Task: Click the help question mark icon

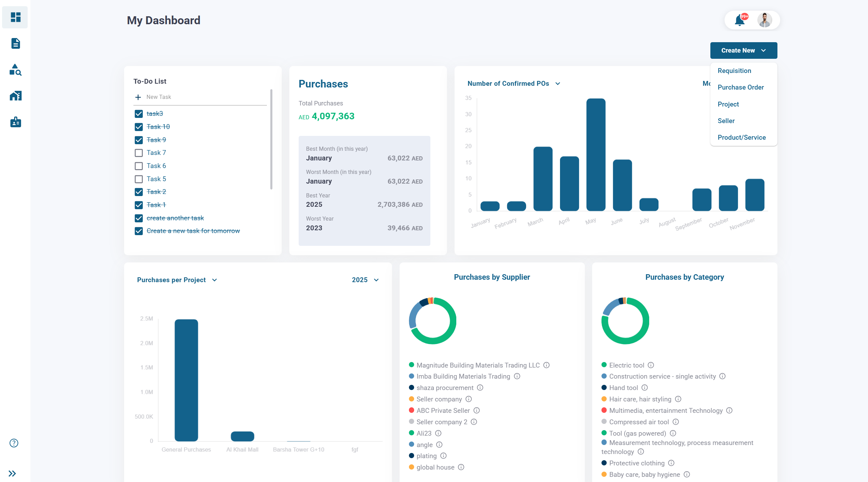Action: [14, 443]
